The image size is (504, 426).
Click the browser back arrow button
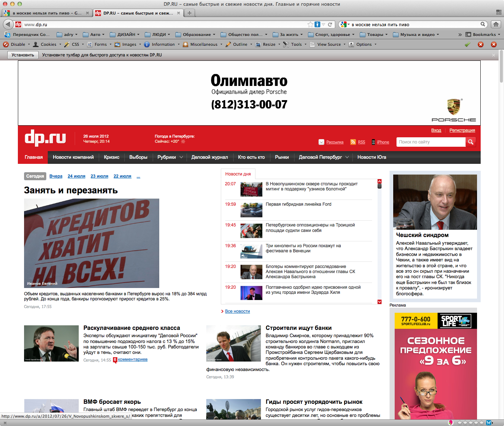coord(8,24)
